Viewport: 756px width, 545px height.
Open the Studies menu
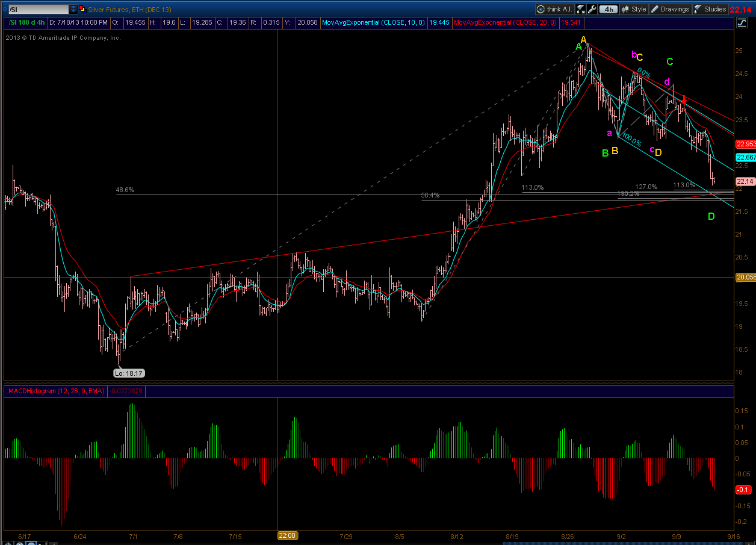[x=710, y=9]
